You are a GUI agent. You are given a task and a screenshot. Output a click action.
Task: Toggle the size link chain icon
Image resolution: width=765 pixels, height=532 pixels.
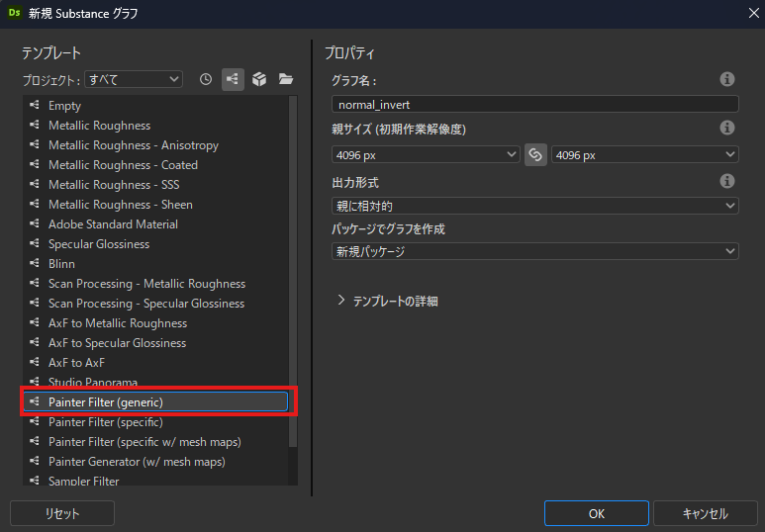click(x=535, y=155)
